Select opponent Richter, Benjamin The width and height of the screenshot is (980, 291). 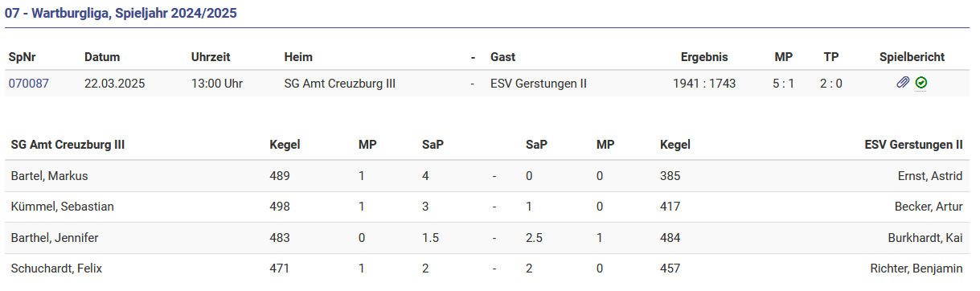click(916, 268)
